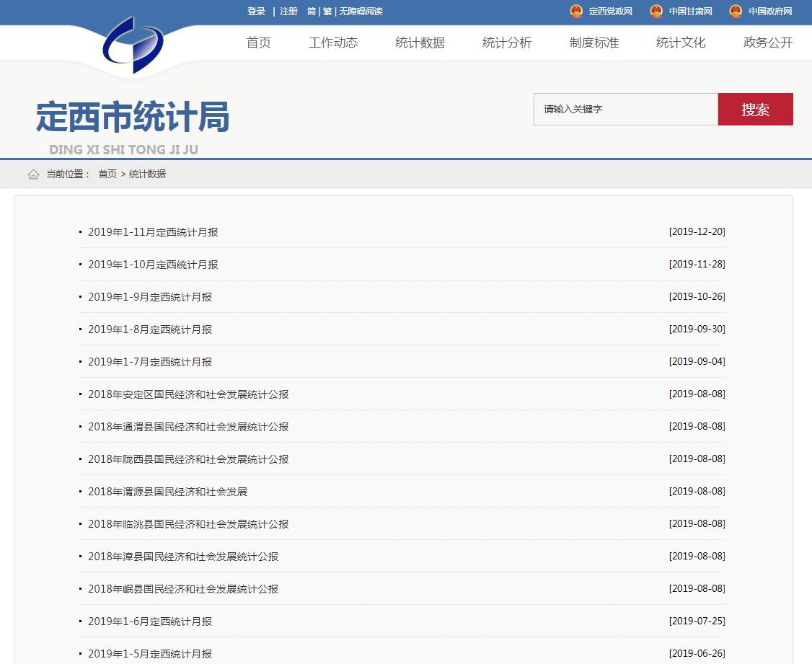Image resolution: width=812 pixels, height=664 pixels.
Task: Click national emblem icon beside 中国政府网
Action: tap(736, 12)
